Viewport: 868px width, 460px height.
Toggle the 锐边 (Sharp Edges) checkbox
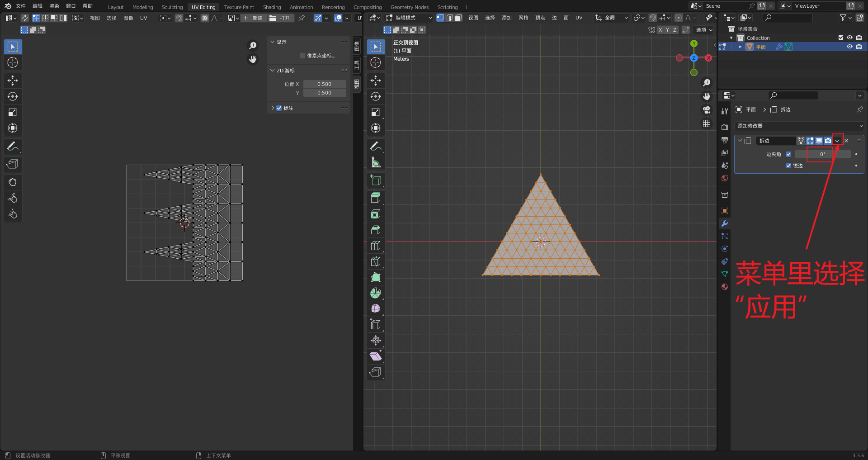(x=788, y=166)
